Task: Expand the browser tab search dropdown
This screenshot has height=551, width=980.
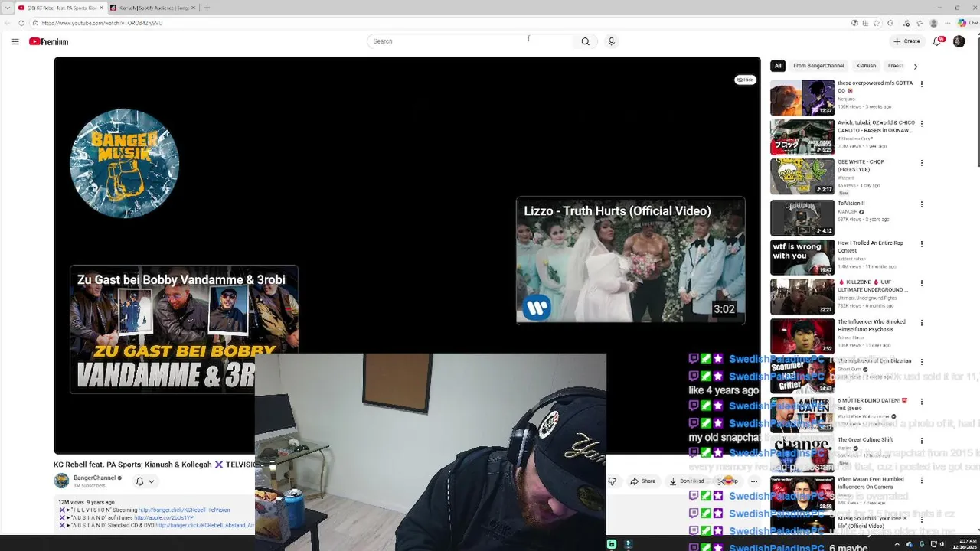Action: (7, 8)
